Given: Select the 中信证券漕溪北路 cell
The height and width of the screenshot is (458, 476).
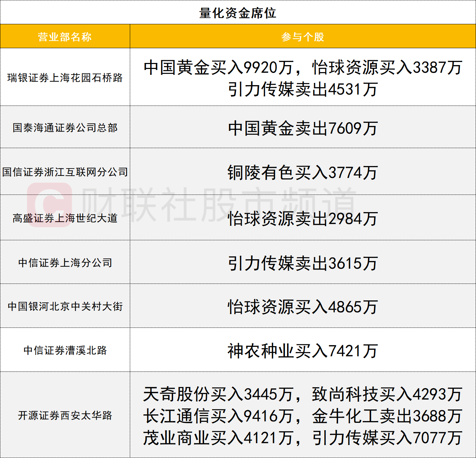Looking at the screenshot, I should [65, 350].
